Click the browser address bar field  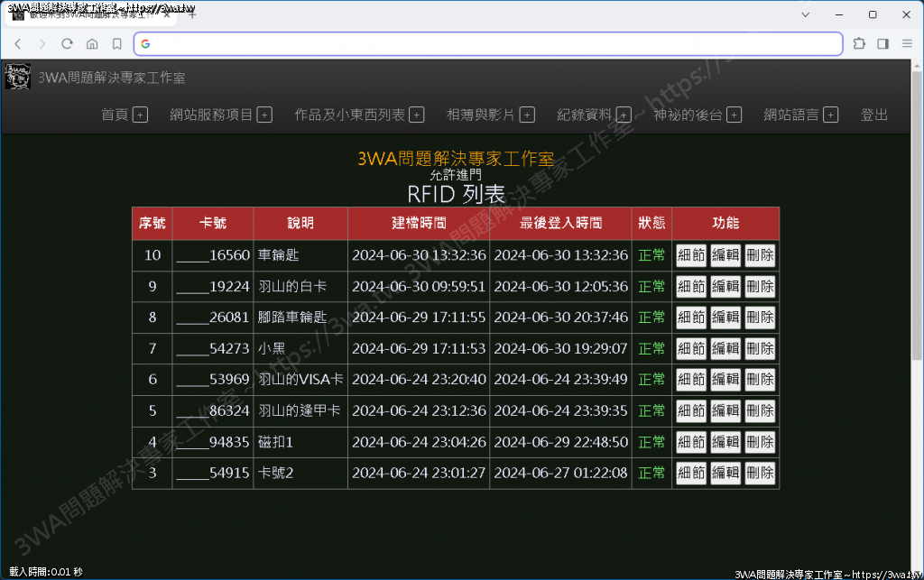[x=487, y=43]
